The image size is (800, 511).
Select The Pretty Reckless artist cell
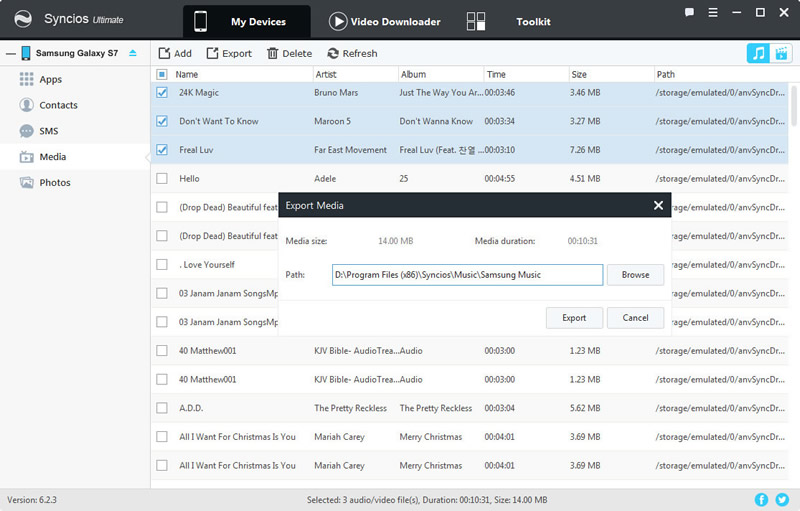pyautogui.click(x=350, y=408)
